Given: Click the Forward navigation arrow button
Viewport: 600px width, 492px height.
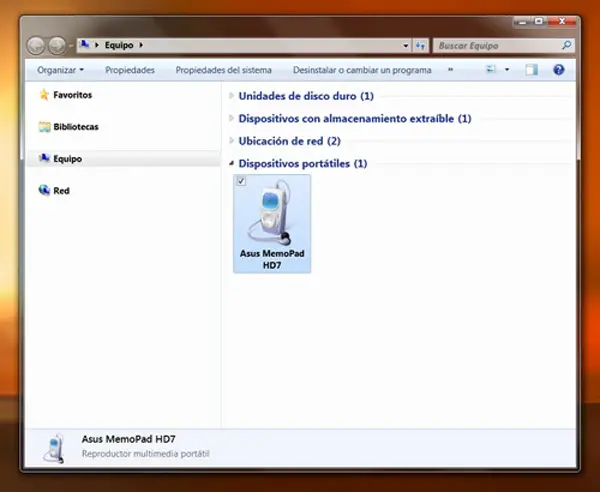Looking at the screenshot, I should (x=57, y=46).
